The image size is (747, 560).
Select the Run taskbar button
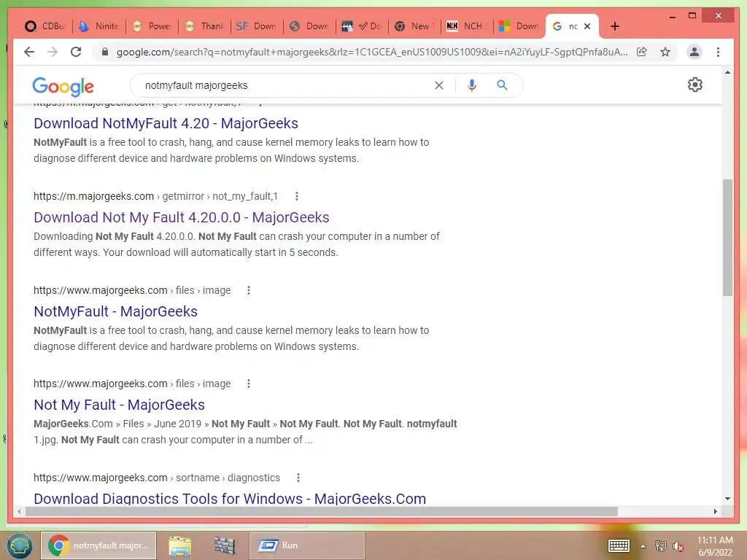pyautogui.click(x=307, y=545)
